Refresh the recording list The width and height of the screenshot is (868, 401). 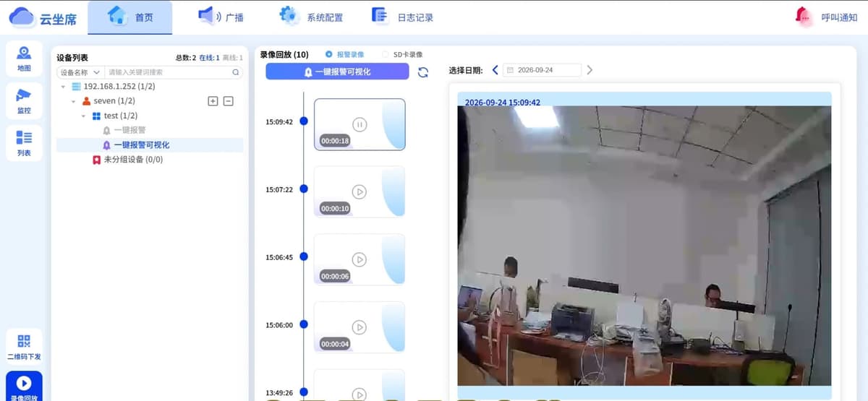(x=423, y=72)
